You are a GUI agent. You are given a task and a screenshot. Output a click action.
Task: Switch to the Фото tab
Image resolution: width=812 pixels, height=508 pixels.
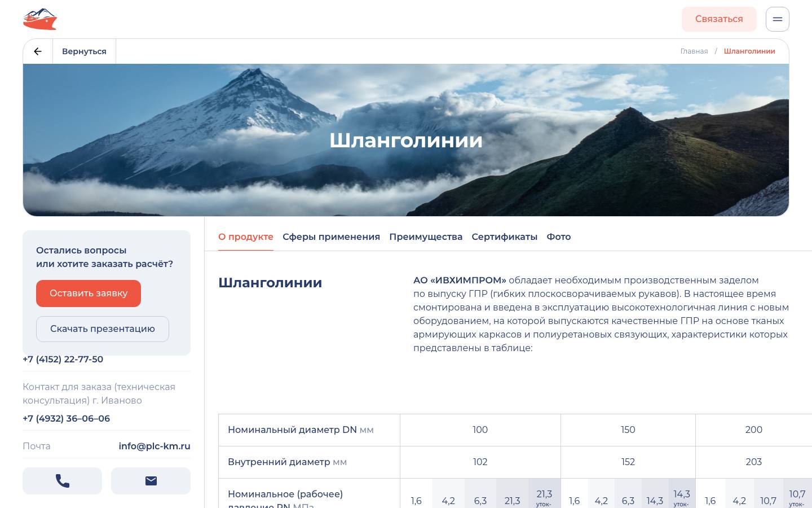click(558, 237)
